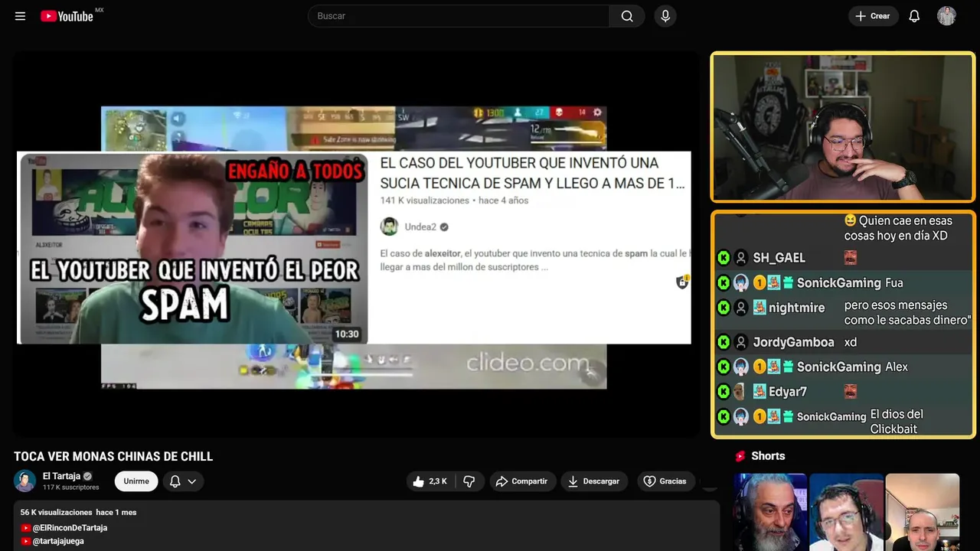Dislike the video with thumbs down
This screenshot has width=980, height=551.
469,481
